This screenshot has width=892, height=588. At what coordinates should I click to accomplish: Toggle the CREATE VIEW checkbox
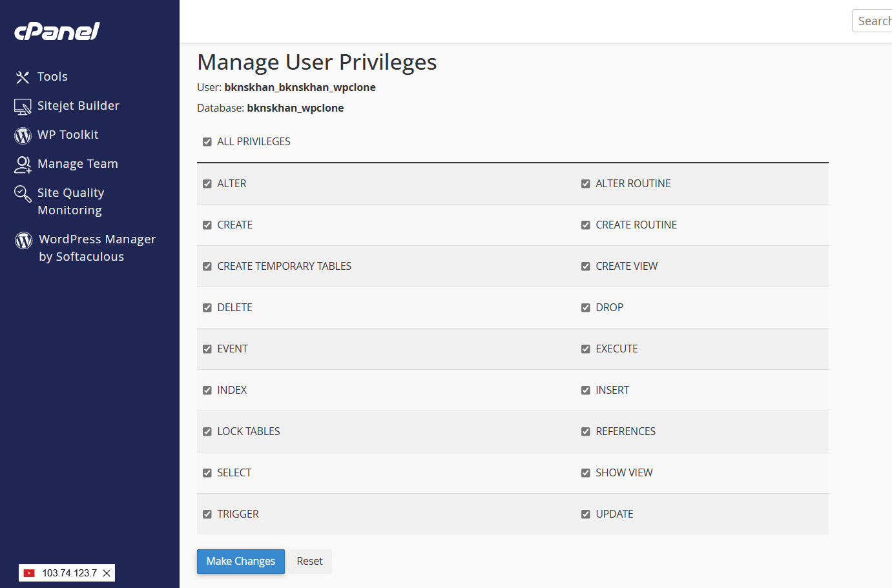(586, 267)
